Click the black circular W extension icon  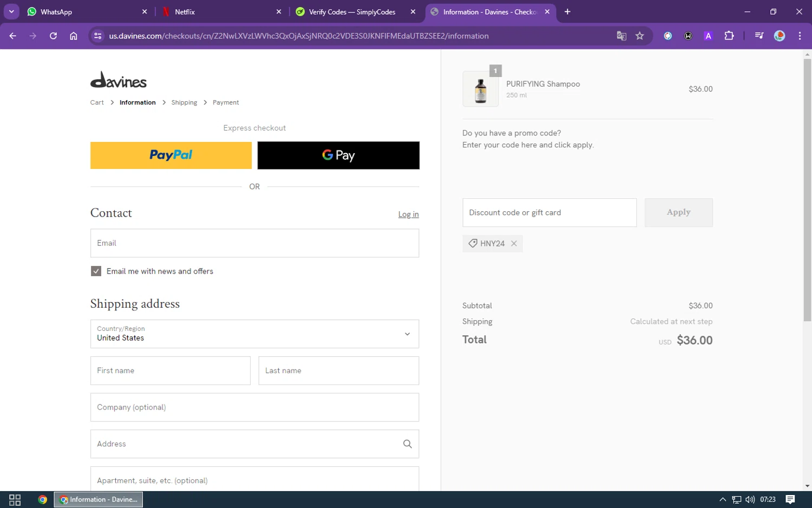coord(688,36)
